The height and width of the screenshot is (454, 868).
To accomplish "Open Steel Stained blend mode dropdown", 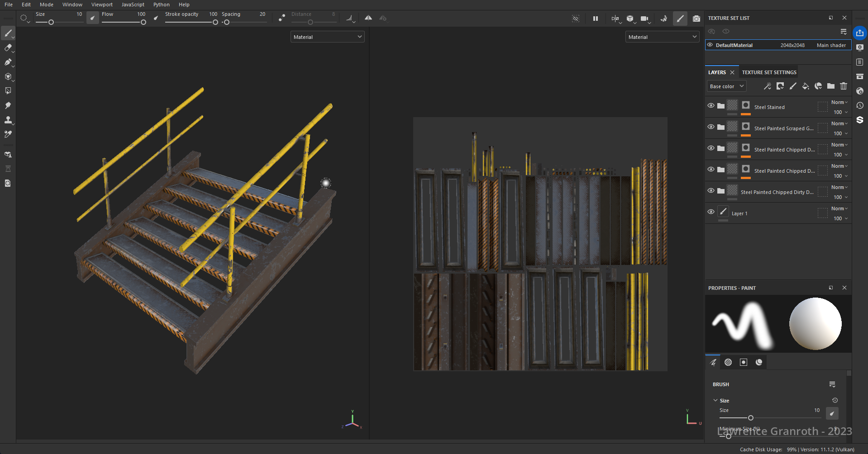I will [839, 103].
